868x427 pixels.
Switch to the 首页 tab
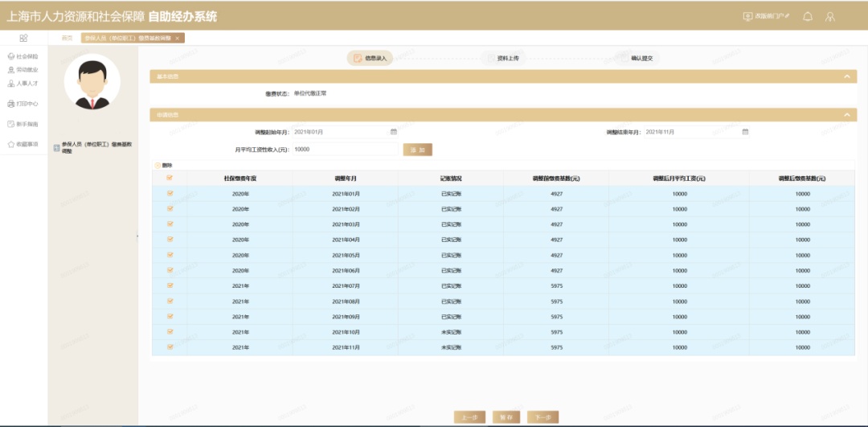tap(67, 39)
